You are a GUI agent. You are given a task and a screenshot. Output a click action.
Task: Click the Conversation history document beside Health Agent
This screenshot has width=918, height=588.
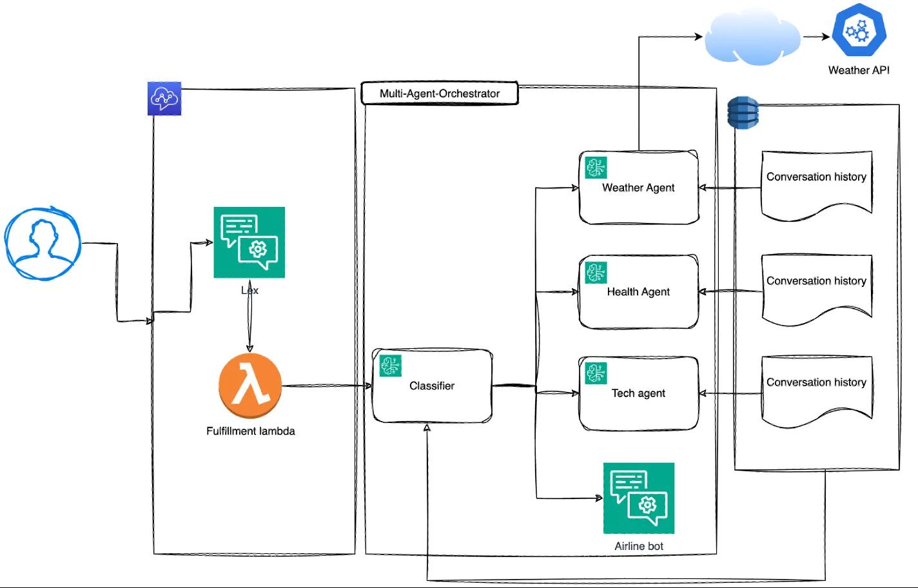817,289
